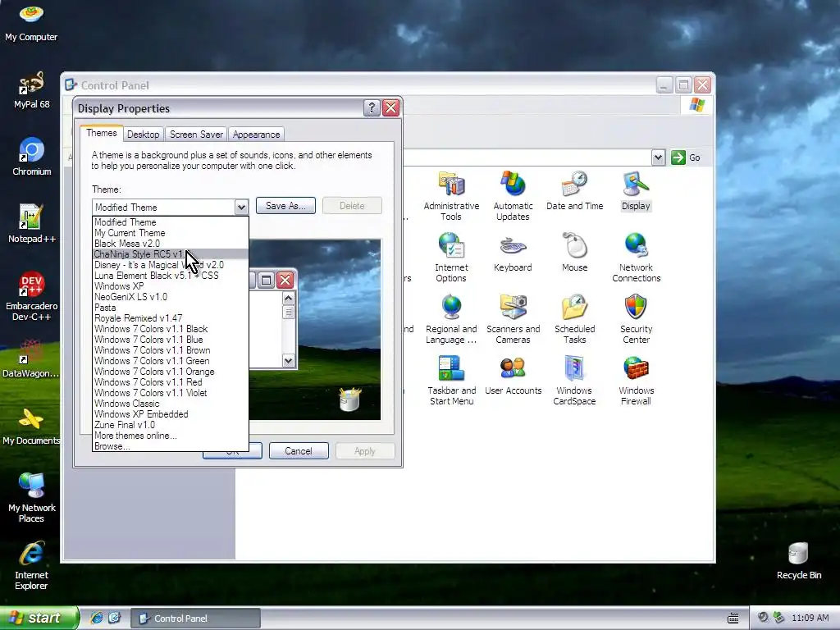Select My Computer desktop icon
Image resolution: width=840 pixels, height=630 pixels.
[31, 23]
